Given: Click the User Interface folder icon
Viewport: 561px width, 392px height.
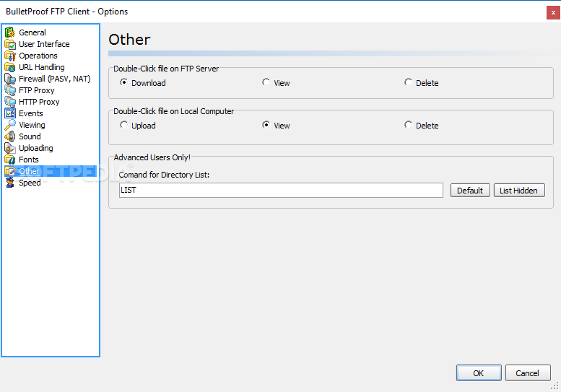Looking at the screenshot, I should tap(10, 44).
